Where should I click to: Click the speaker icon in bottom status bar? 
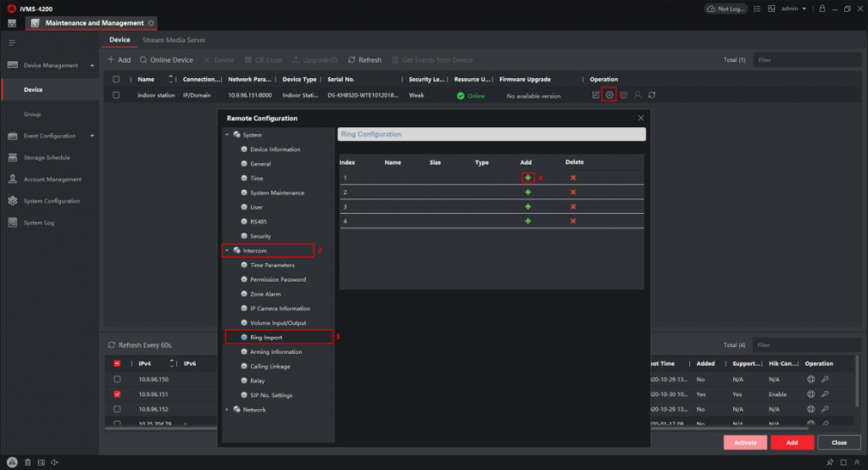[x=54, y=462]
